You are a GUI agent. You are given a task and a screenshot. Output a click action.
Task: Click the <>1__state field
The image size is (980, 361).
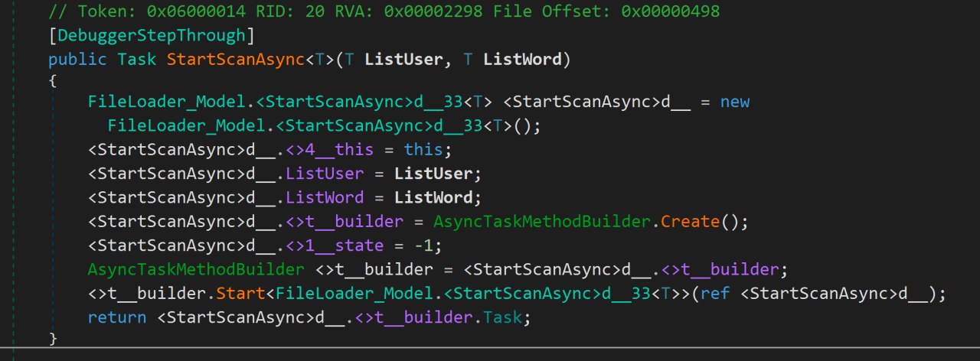pos(335,246)
